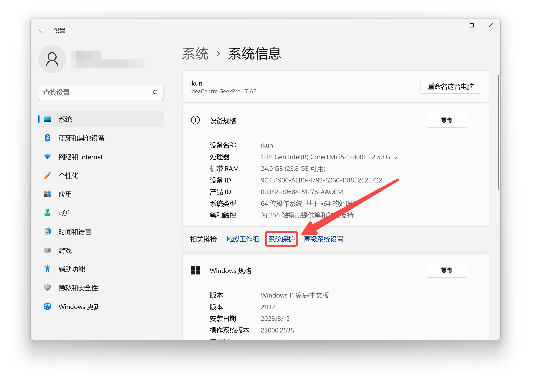This screenshot has height=392, width=537.
Task: Open 蓝牙和其他设备 settings
Action: [x=101, y=138]
